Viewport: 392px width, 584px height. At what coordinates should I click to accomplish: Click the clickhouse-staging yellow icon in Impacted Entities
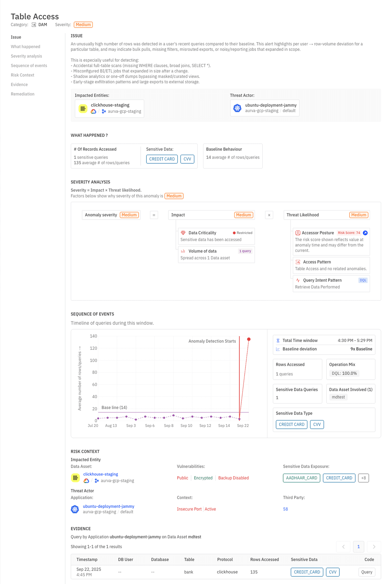point(83,108)
